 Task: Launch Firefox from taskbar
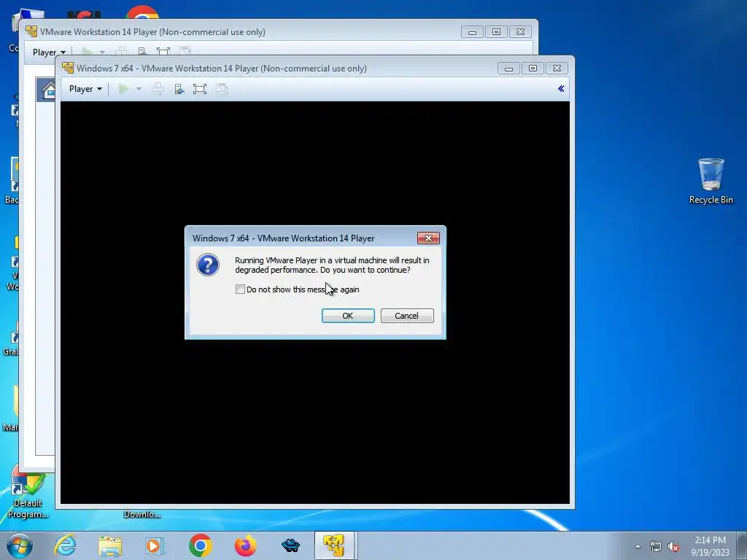click(x=245, y=545)
